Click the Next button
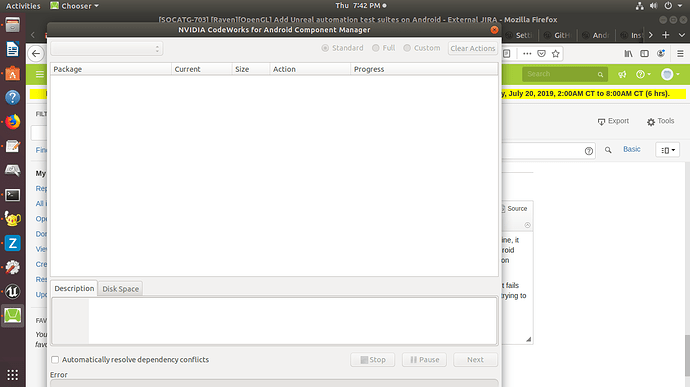The height and width of the screenshot is (387, 690). coord(475,360)
